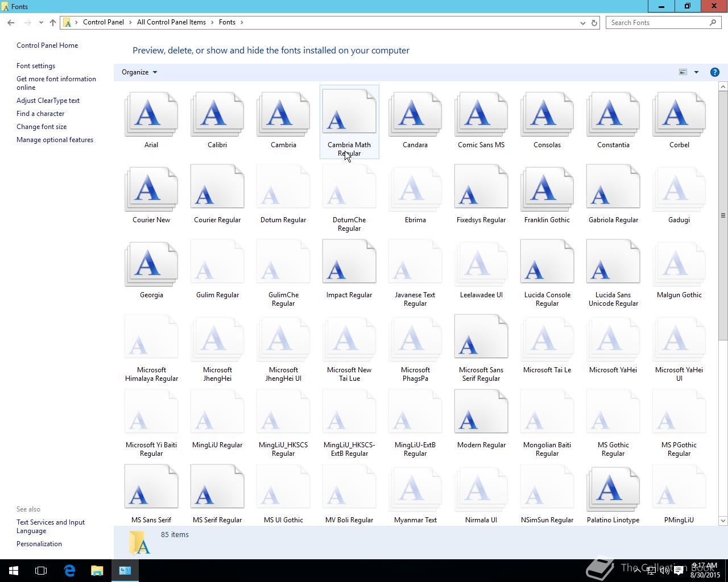Click the font list scrollbar thumb
Screen dimensions: 728x582
point(723,215)
